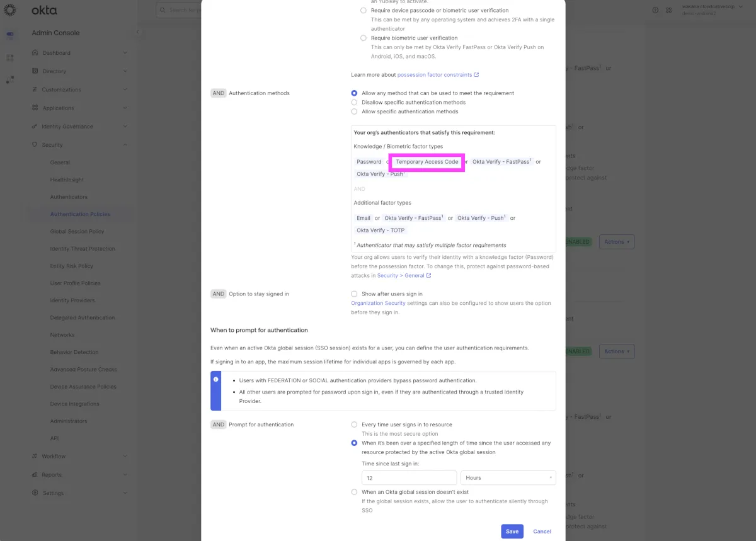Select Disallow specific authentication methods
Image resolution: width=756 pixels, height=541 pixels.
coord(354,102)
